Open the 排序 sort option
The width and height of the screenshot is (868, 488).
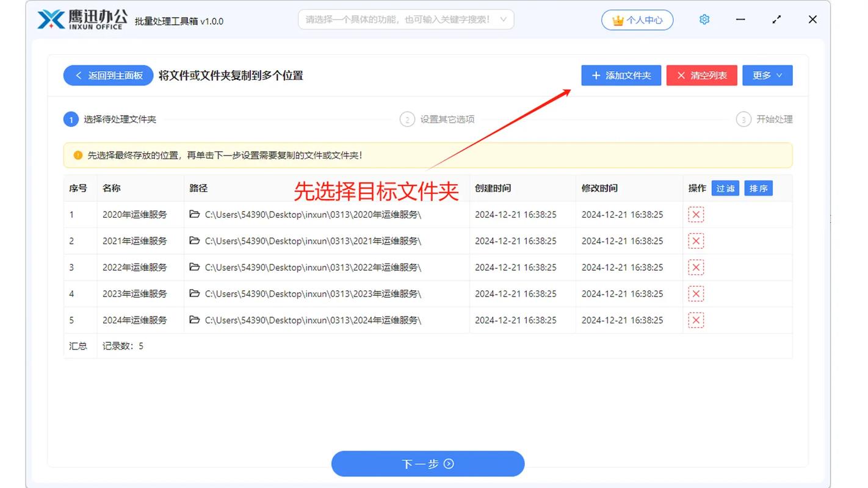758,188
